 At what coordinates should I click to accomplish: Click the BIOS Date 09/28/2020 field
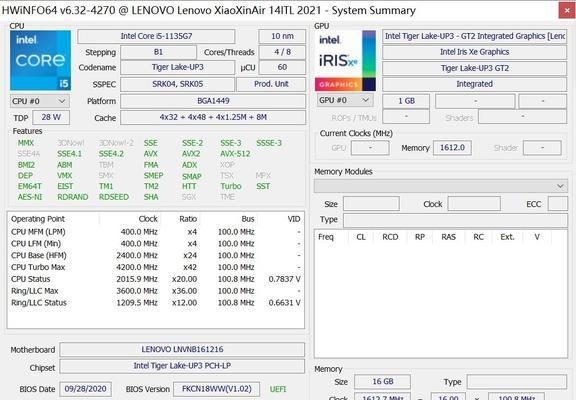point(86,389)
